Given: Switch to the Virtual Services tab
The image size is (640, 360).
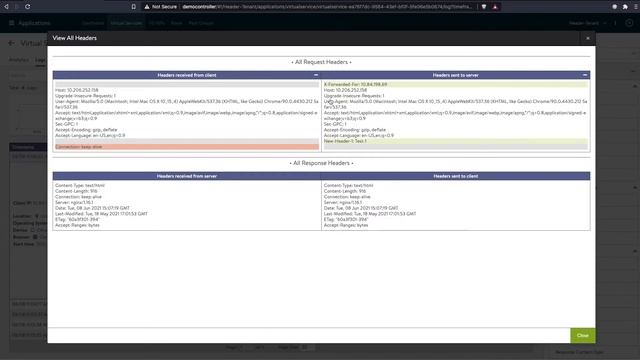Looking at the screenshot, I should (127, 23).
